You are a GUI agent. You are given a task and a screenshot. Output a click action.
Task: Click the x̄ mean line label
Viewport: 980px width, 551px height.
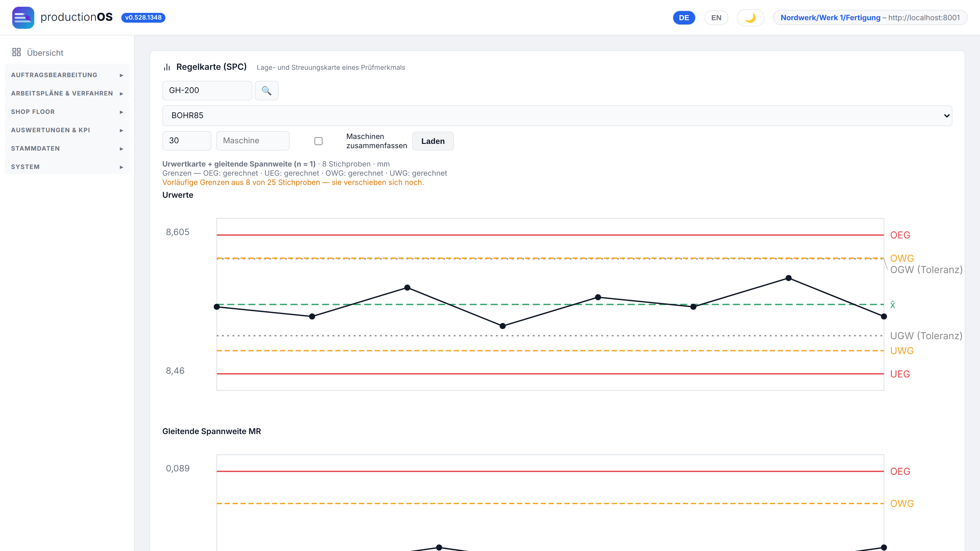(892, 305)
